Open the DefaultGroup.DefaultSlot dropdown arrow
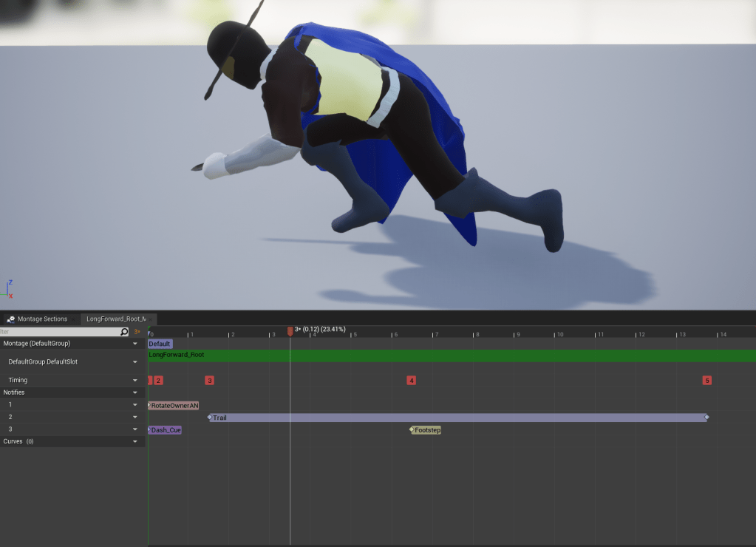756x547 pixels. click(134, 362)
